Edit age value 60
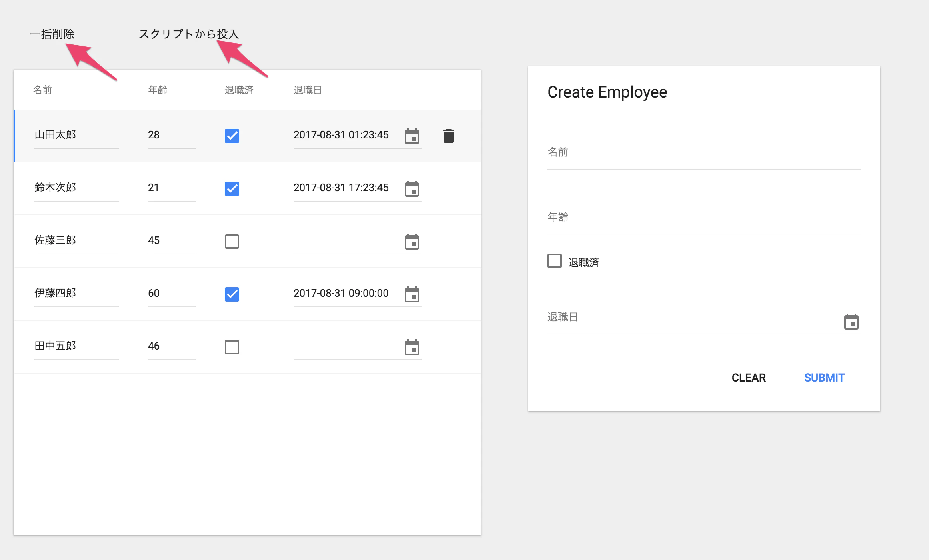Image resolution: width=929 pixels, height=560 pixels. [172, 294]
